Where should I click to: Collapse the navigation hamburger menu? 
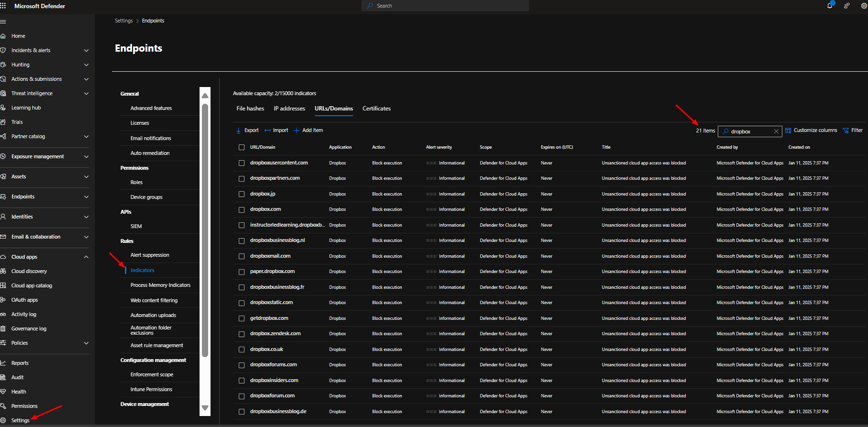click(x=3, y=22)
